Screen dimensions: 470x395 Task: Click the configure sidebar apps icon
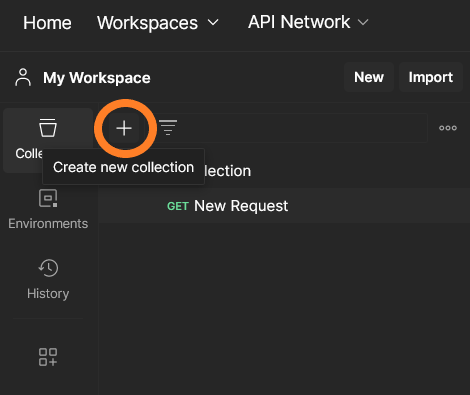48,357
